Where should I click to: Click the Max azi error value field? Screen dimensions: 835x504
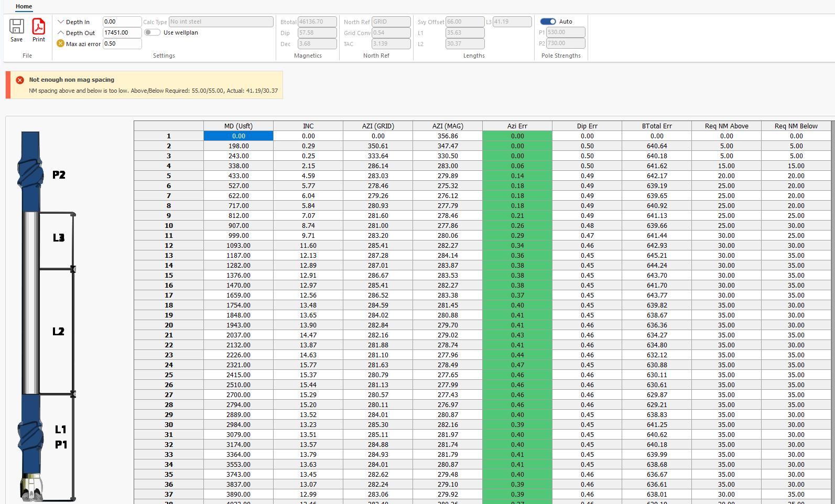pyautogui.click(x=122, y=43)
